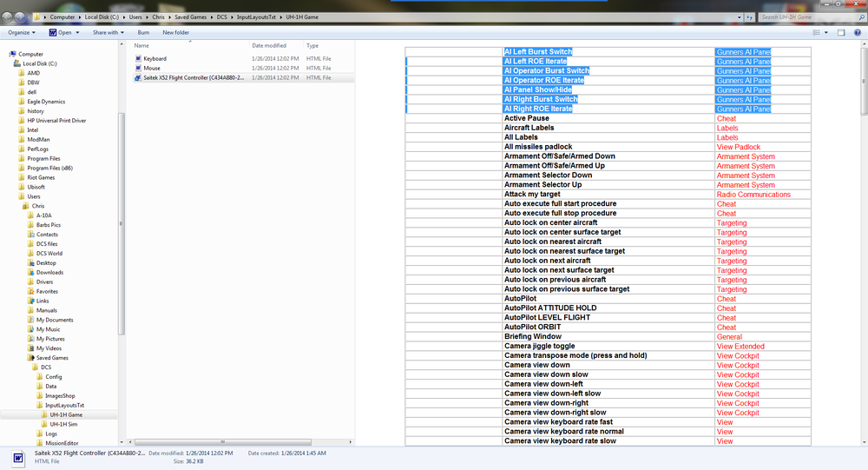
Task: Open the HP Universal Print Driver folder
Action: pos(56,120)
